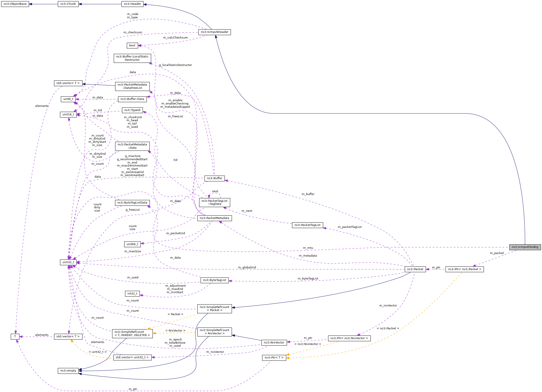Image resolution: width=542 pixels, height=392 pixels.
Task: Select ns3::PacketTagList::TagData node
Action: [215, 202]
